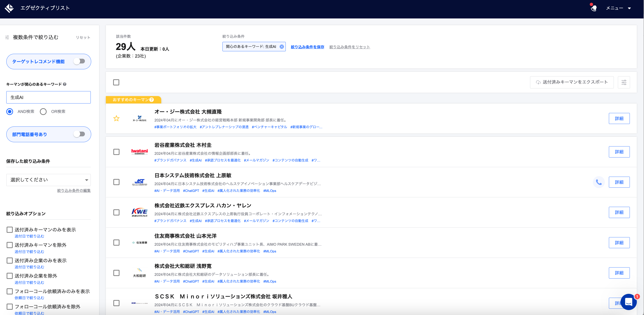
Task: Click 絞り込み条件を保存 link
Action: (307, 47)
